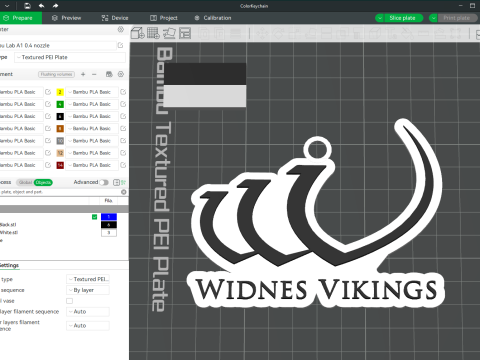Click the compare presets icon beside Advanced
The height and width of the screenshot is (360, 480).
116,182
